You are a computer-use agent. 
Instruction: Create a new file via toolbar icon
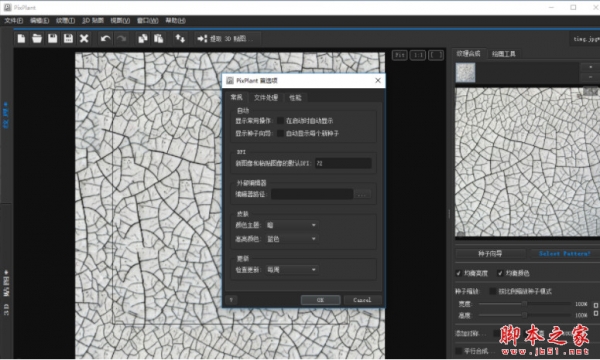21,38
